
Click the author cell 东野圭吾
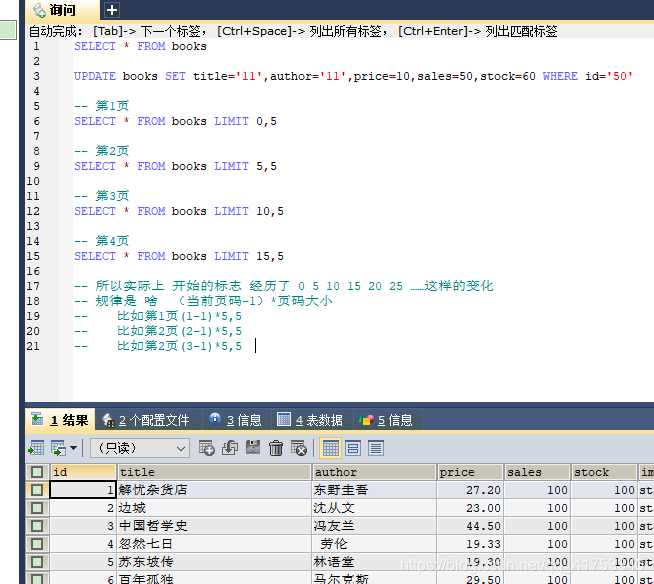tap(374, 490)
